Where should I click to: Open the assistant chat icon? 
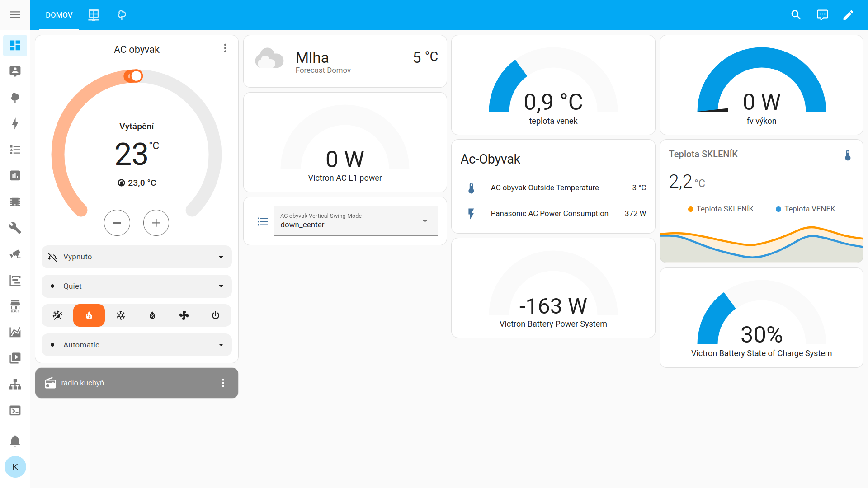point(822,15)
